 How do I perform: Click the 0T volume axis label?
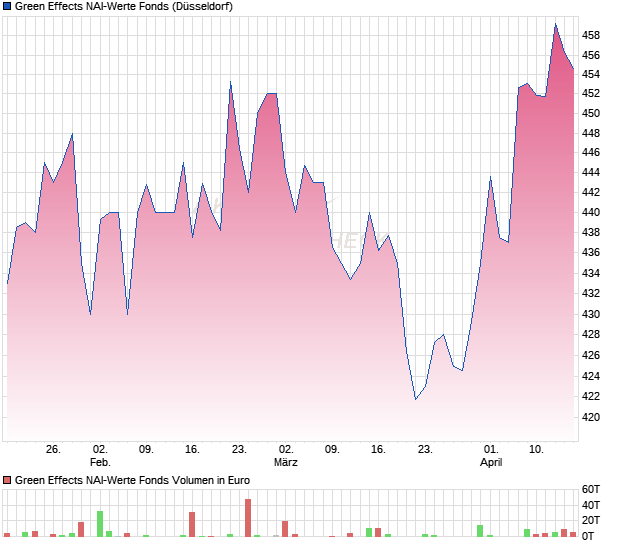point(592,536)
